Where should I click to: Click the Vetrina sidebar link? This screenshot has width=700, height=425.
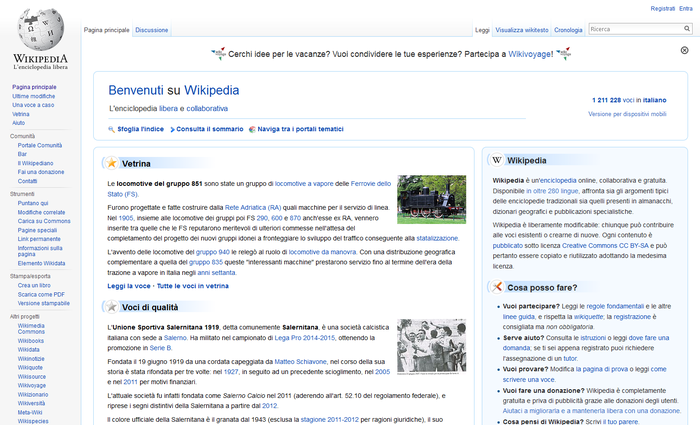(x=21, y=114)
